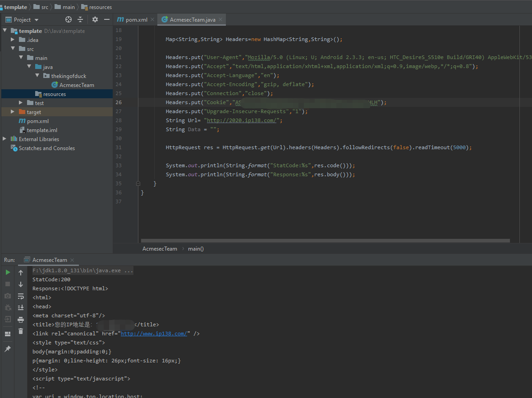Click the scroll-to-end icon in Run console

[x=21, y=307]
